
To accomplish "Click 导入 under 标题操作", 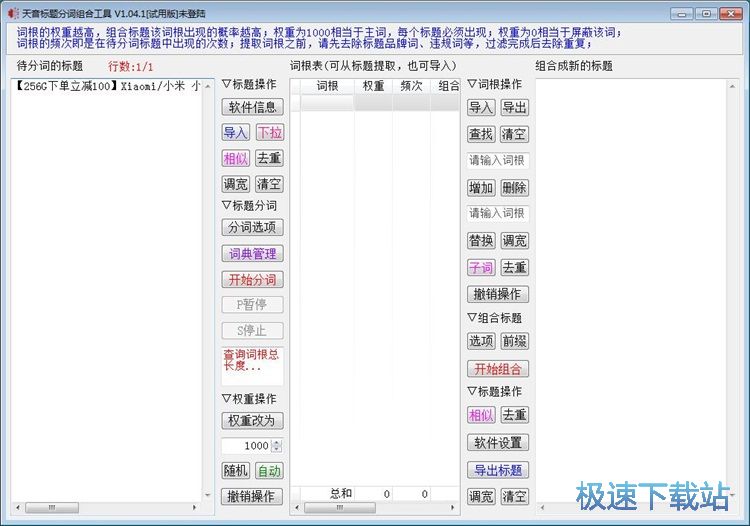I will pos(236,133).
